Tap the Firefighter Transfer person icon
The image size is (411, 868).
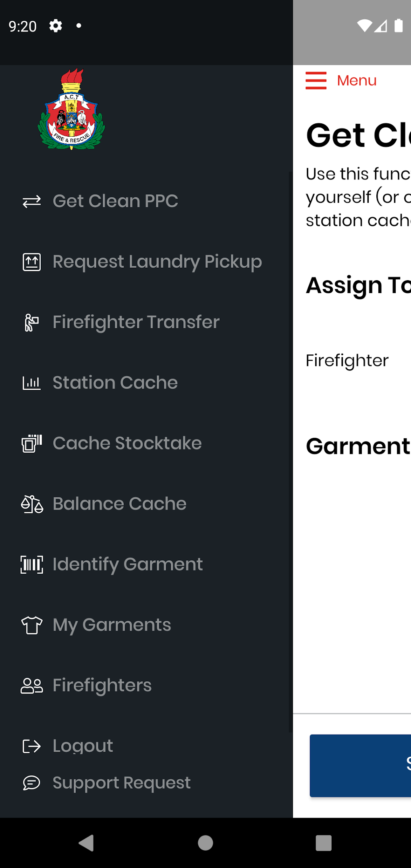tap(31, 323)
